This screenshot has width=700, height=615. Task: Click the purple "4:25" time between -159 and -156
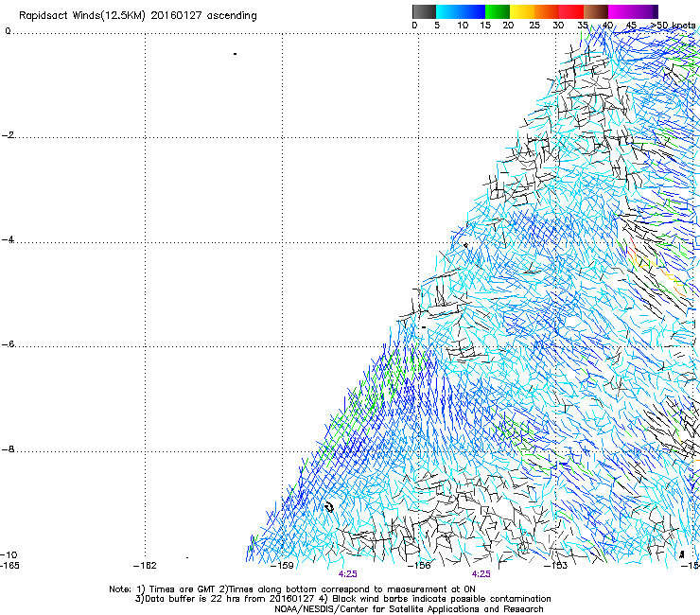point(348,574)
